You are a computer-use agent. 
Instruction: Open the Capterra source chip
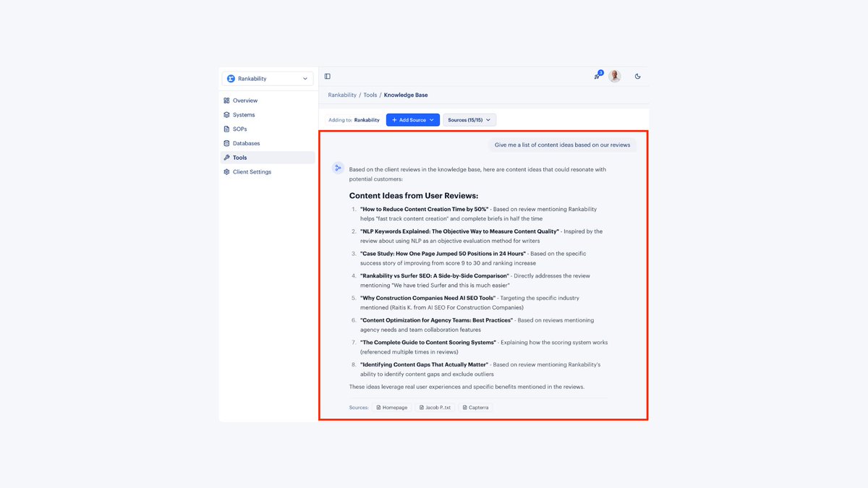pos(475,408)
